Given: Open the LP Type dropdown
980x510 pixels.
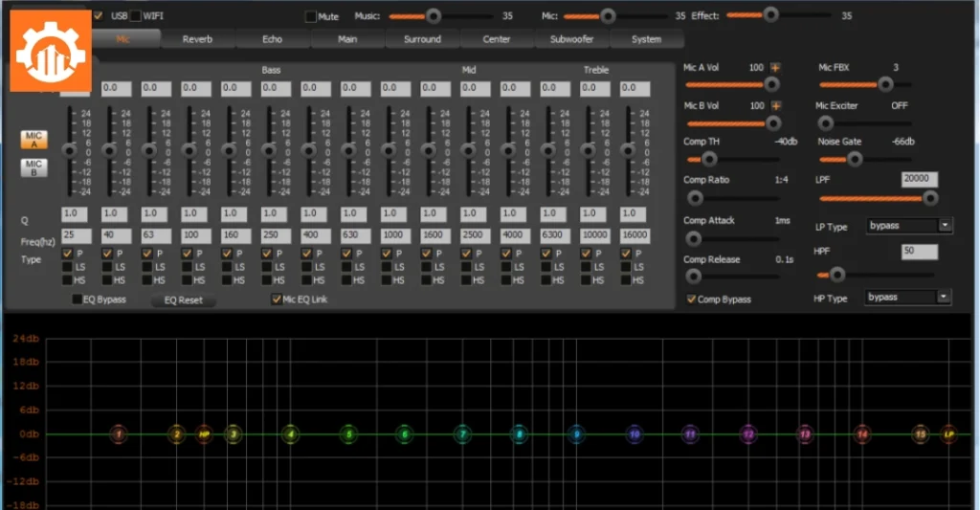Looking at the screenshot, I should tap(945, 226).
